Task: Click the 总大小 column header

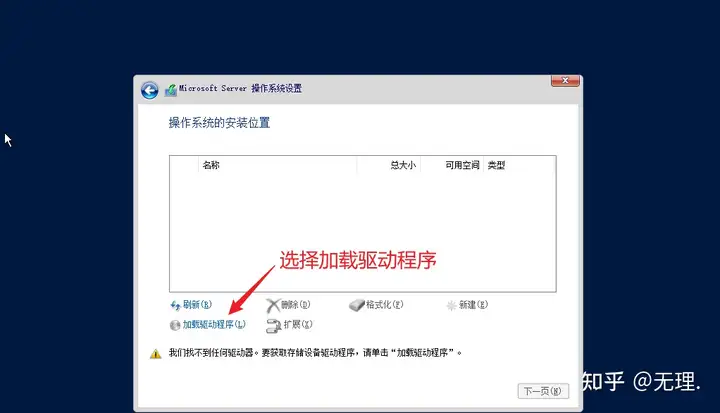Action: coord(388,165)
